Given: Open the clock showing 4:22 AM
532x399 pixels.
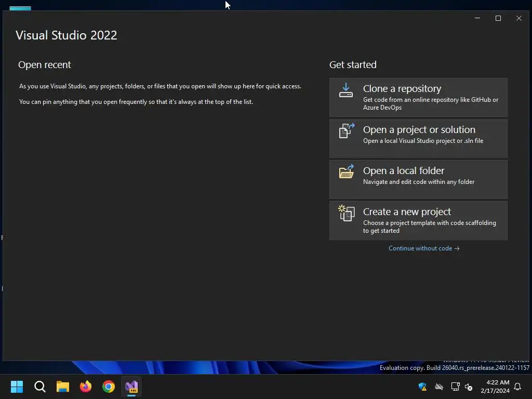Looking at the screenshot, I should (x=495, y=387).
